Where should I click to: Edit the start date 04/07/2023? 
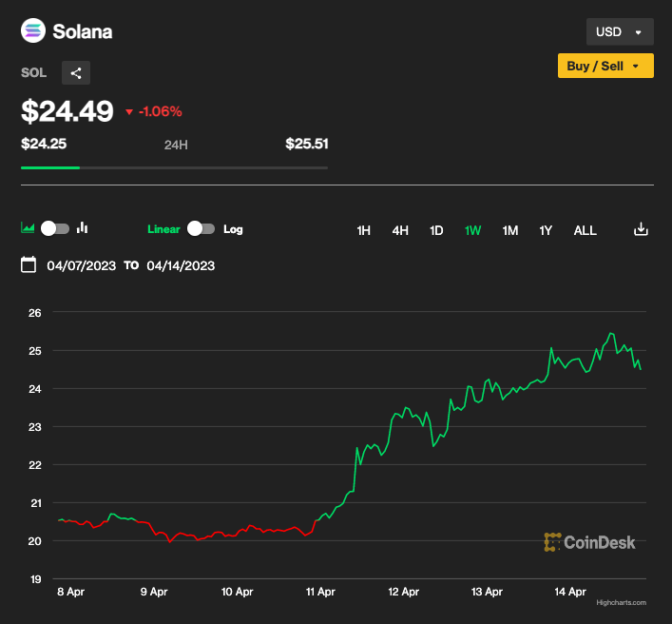click(x=82, y=265)
